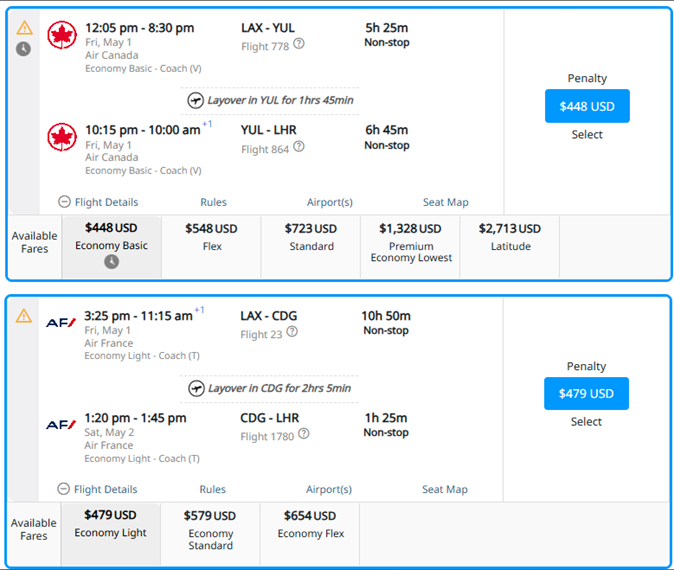This screenshot has width=674, height=570.
Task: Click the clock icon below Air Canada warning
Action: 23,48
